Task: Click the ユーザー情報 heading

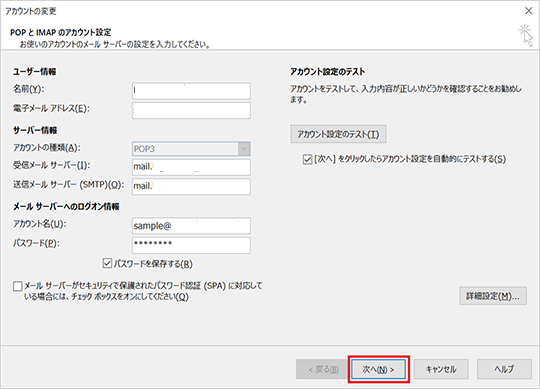Action: click(x=35, y=72)
